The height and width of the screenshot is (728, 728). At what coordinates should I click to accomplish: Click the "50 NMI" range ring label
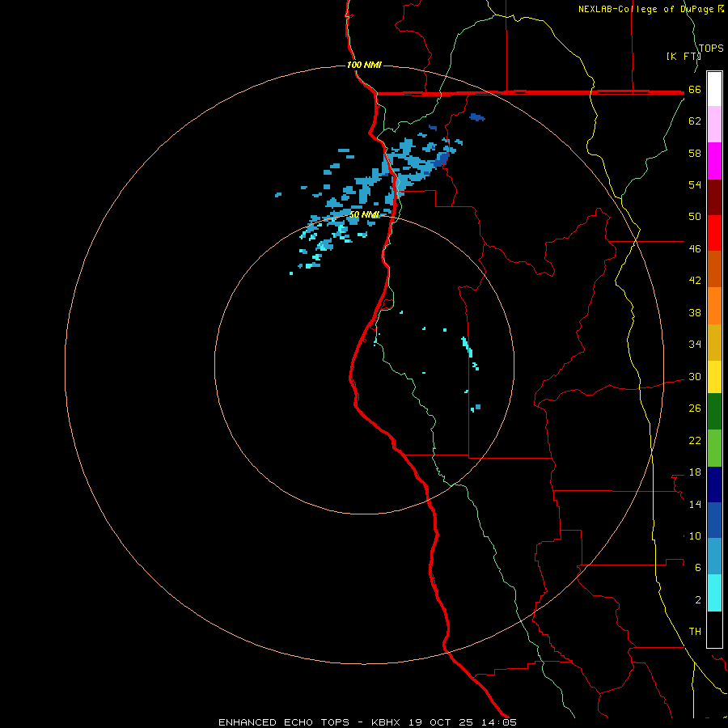click(x=365, y=214)
